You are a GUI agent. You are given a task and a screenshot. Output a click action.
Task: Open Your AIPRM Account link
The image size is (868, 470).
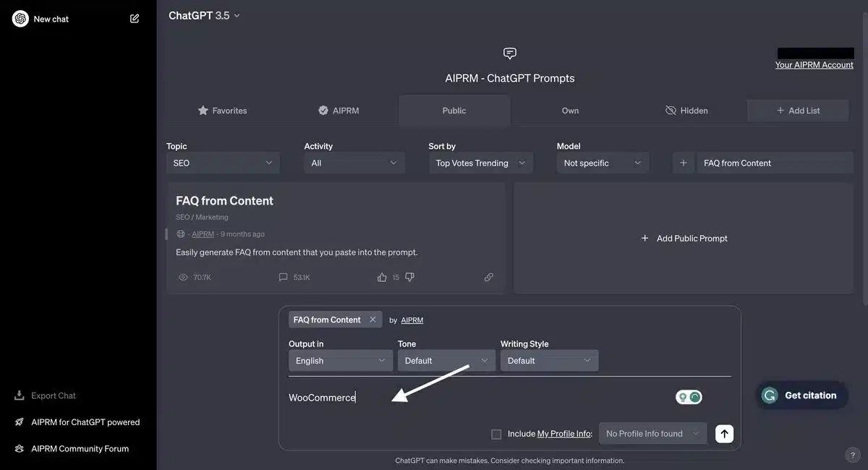(x=814, y=65)
